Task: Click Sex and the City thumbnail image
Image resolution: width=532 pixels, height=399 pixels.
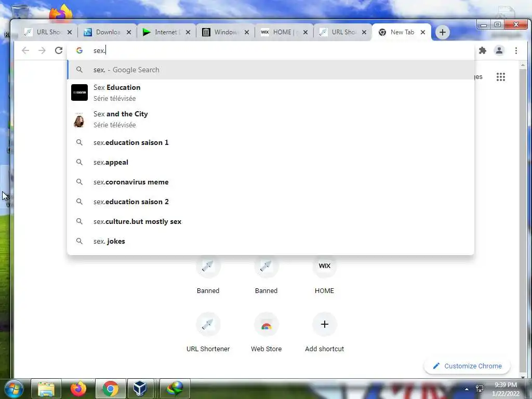Action: [x=79, y=119]
